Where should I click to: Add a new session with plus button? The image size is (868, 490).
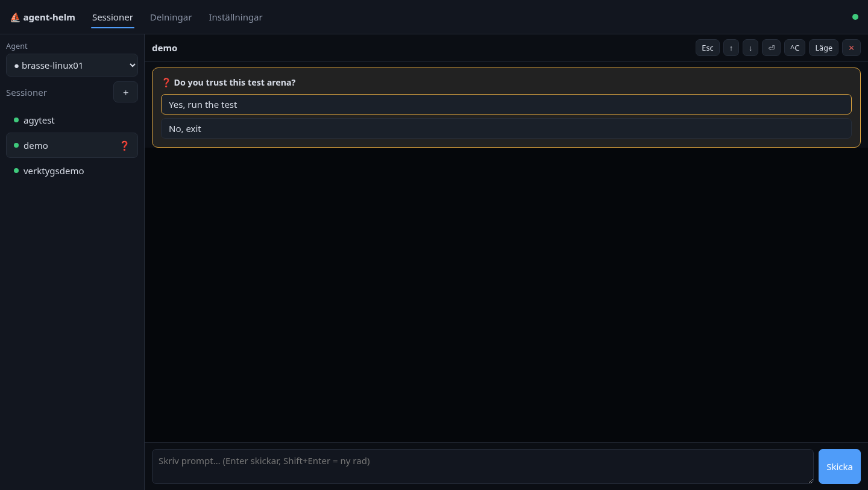point(125,92)
